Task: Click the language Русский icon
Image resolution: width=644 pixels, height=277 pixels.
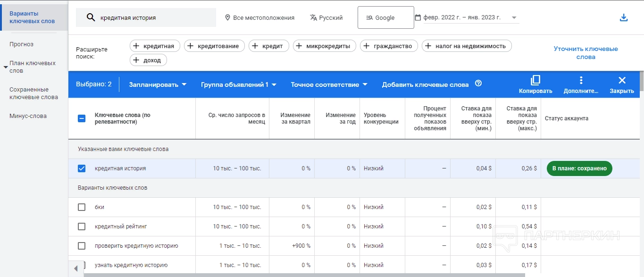Action: coord(314,18)
